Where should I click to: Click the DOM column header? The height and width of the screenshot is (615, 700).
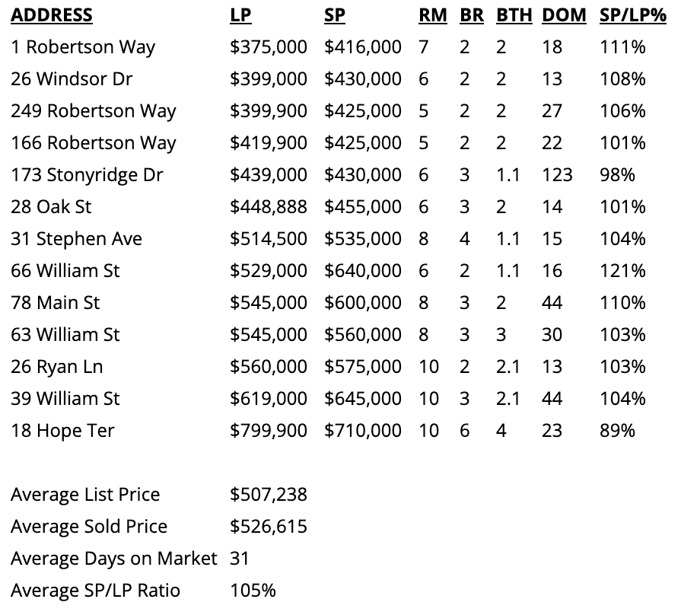point(564,15)
